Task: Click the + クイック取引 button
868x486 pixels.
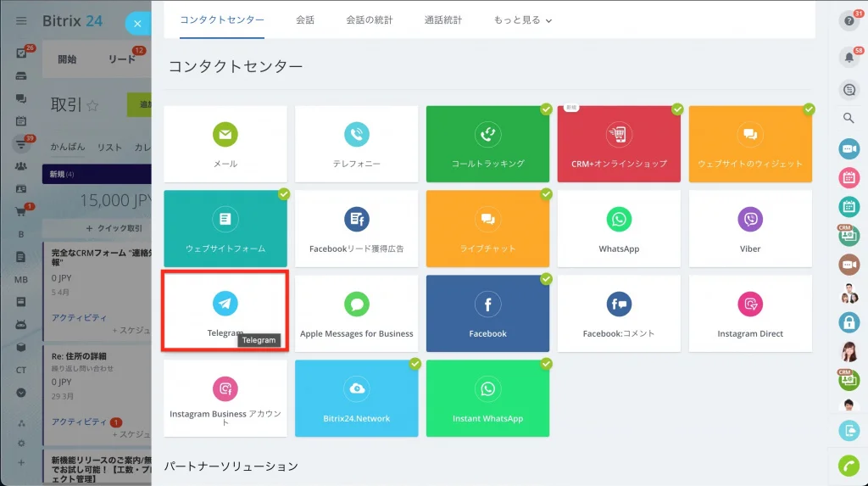Action: click(114, 228)
